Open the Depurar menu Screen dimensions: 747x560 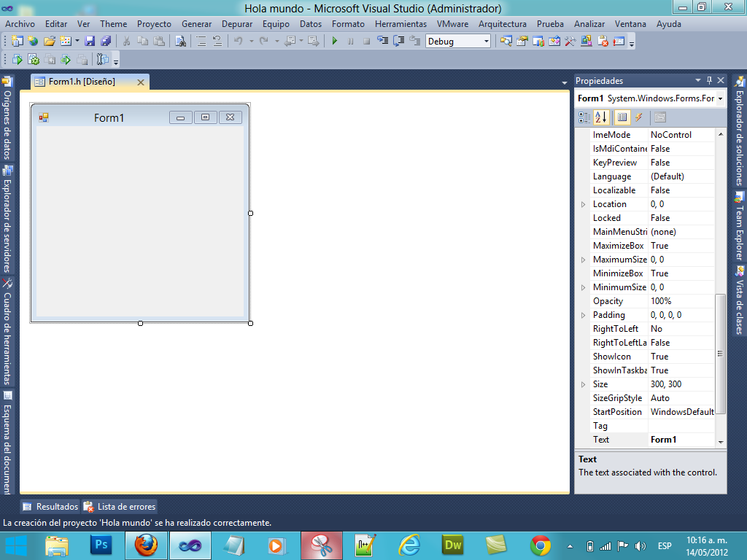click(x=237, y=24)
